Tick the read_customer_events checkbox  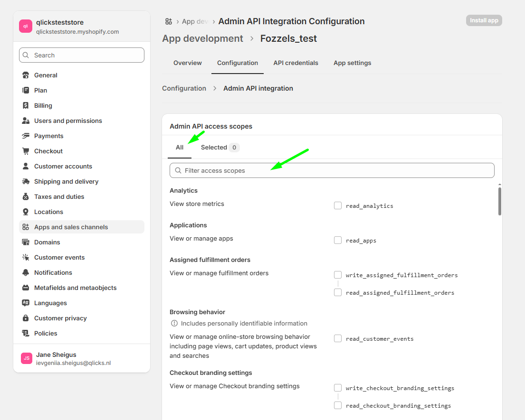pyautogui.click(x=338, y=339)
